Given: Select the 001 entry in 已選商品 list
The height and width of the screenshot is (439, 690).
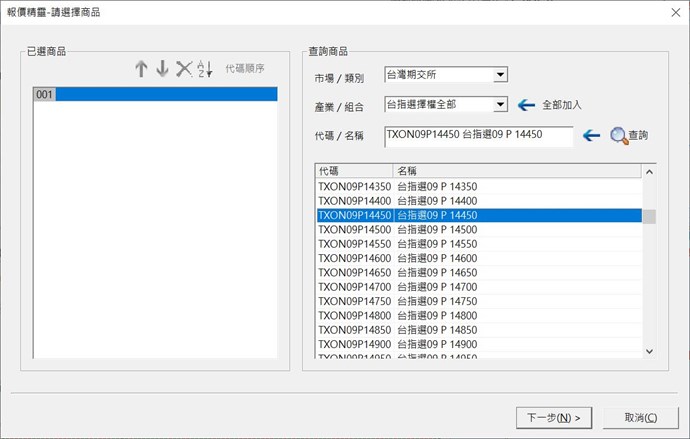Looking at the screenshot, I should [154, 94].
